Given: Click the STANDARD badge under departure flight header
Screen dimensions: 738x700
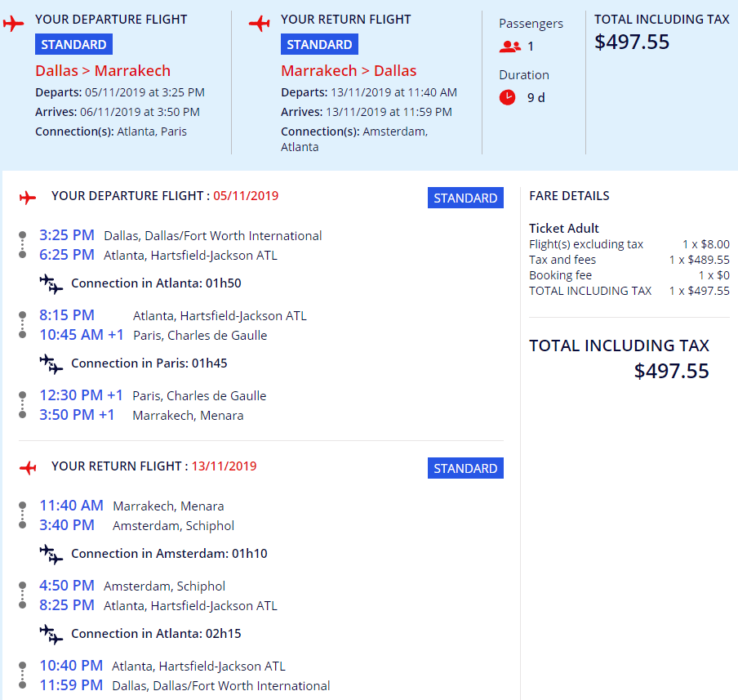Looking at the screenshot, I should [x=74, y=44].
